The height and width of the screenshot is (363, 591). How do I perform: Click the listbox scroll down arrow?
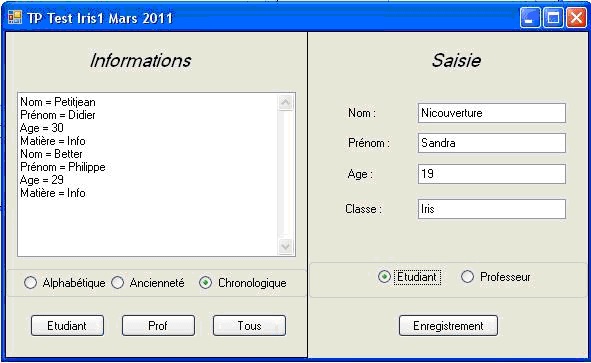click(286, 247)
